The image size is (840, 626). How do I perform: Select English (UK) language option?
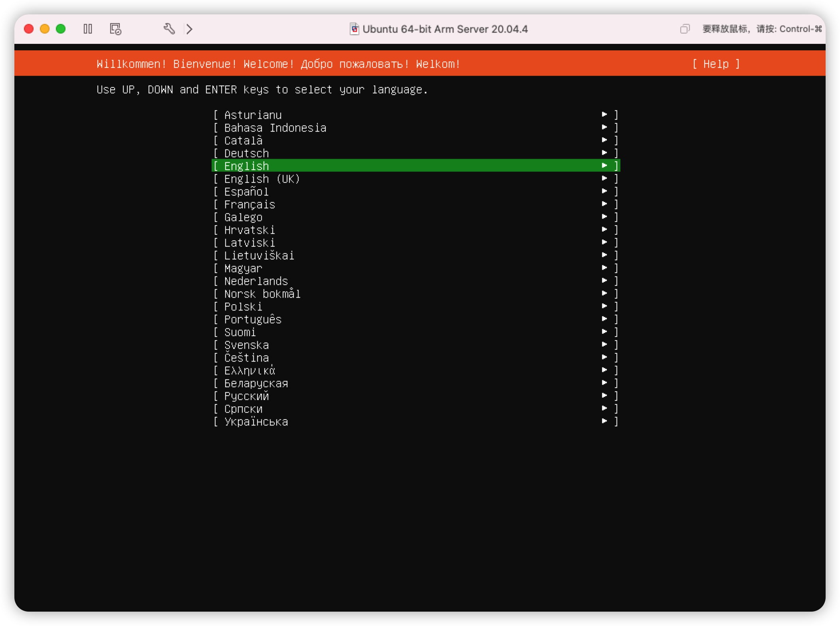click(x=416, y=179)
